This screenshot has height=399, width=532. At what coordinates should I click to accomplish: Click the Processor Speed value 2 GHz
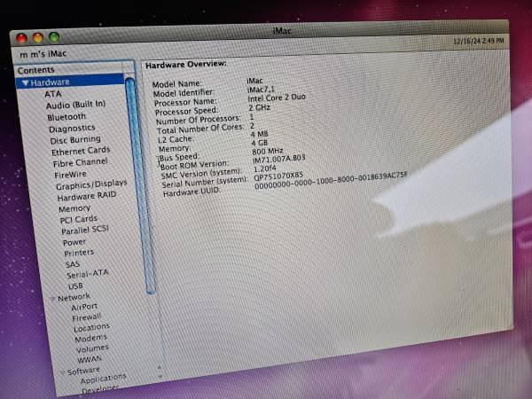260,108
